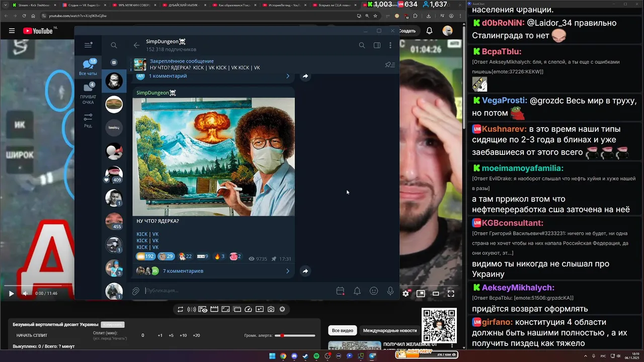
Task: Bookmark the page with the star icon
Action: coord(375,16)
